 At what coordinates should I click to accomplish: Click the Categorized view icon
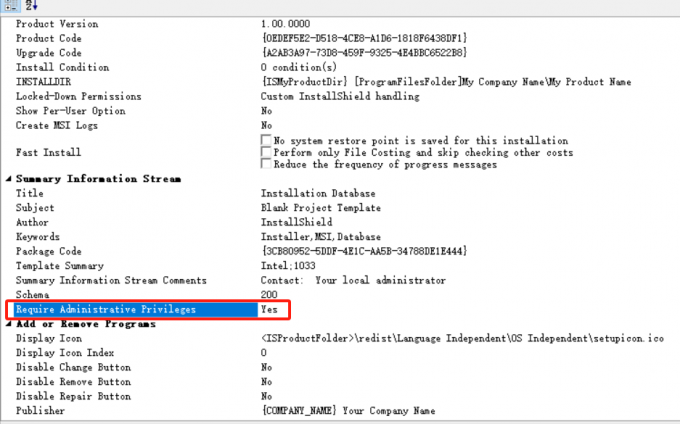[x=9, y=5]
